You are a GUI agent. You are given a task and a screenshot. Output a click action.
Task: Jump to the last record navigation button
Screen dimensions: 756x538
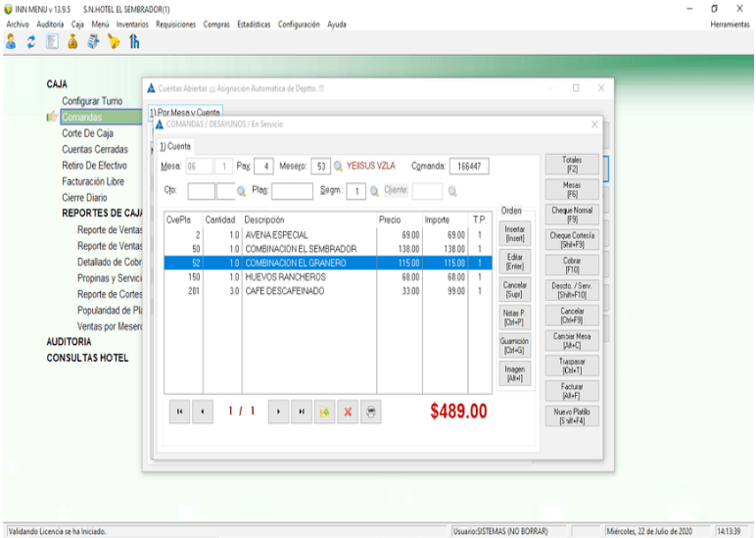301,413
